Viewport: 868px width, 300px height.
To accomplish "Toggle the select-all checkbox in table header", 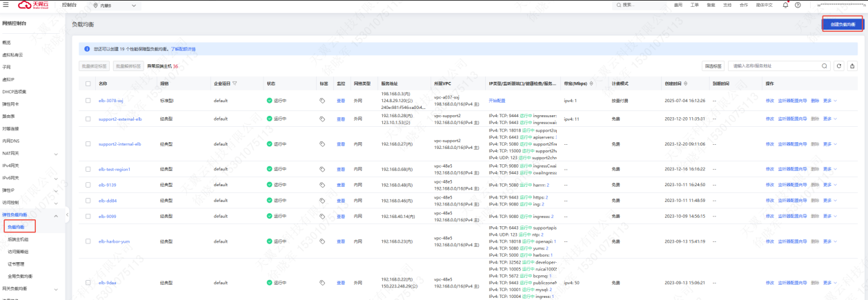I will click(x=88, y=83).
